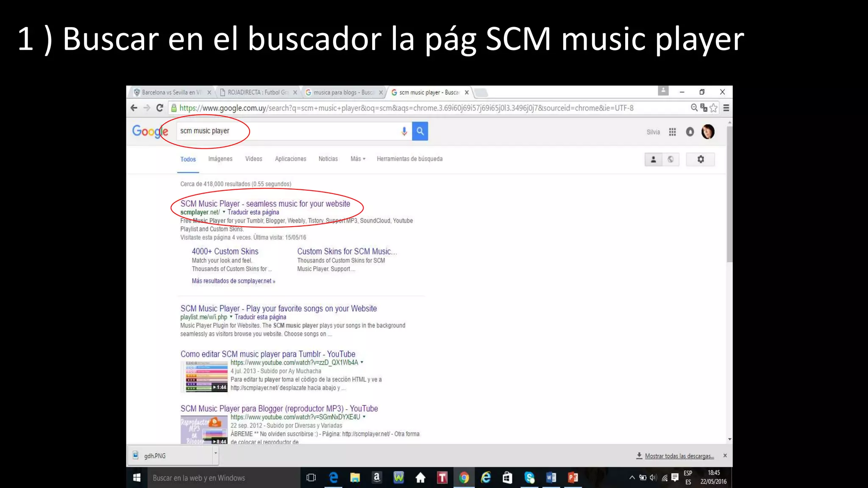
Task: Bookmark page with star icon
Action: (714, 108)
